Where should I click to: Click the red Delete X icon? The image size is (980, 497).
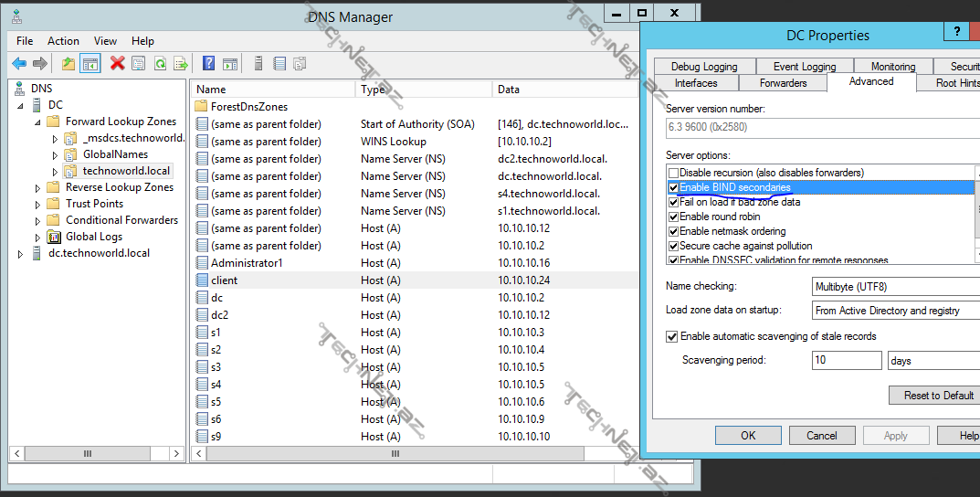tap(117, 63)
